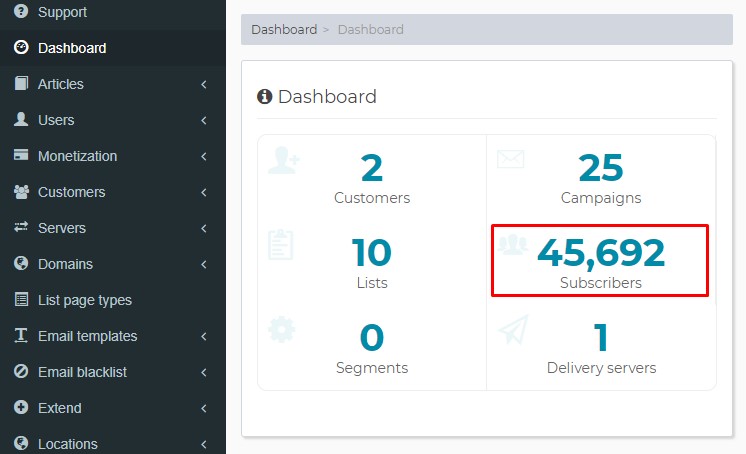Click the Email blacklist ban icon

[21, 371]
